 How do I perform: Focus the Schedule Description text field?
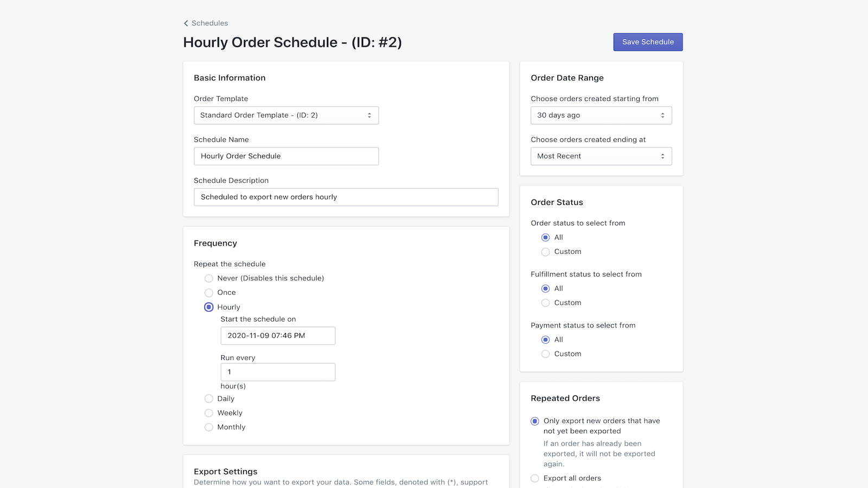click(x=346, y=197)
